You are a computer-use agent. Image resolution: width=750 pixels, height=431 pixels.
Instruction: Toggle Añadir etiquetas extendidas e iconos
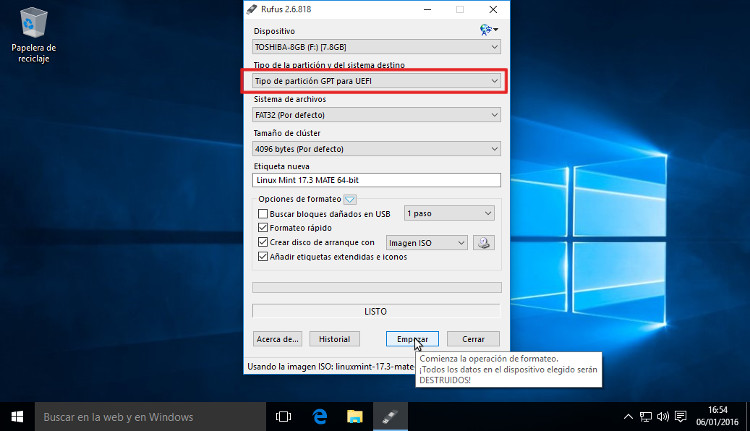tap(263, 256)
